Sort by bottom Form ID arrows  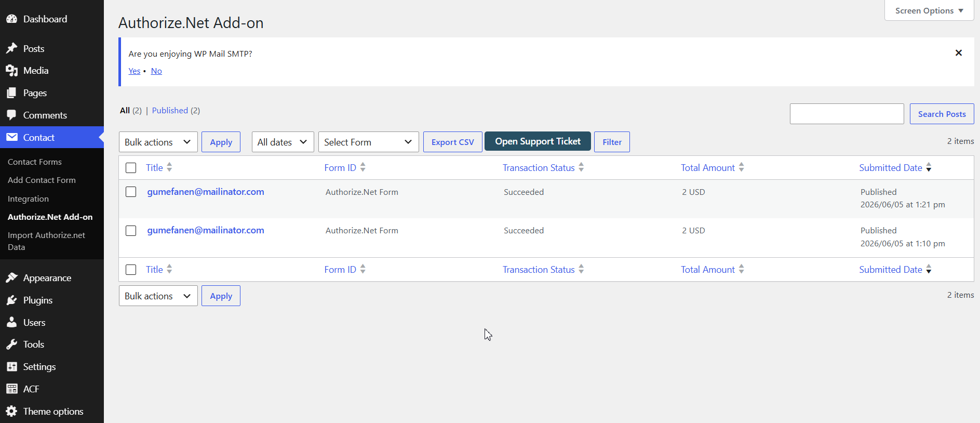point(363,269)
